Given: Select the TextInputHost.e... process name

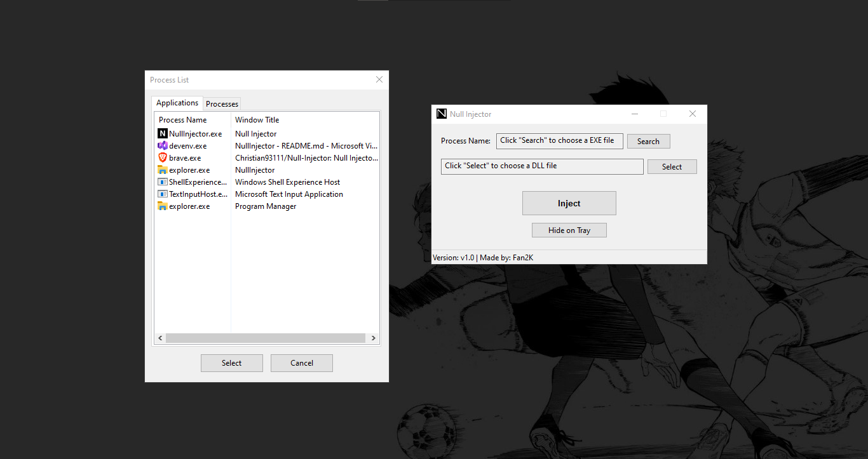Looking at the screenshot, I should 198,194.
